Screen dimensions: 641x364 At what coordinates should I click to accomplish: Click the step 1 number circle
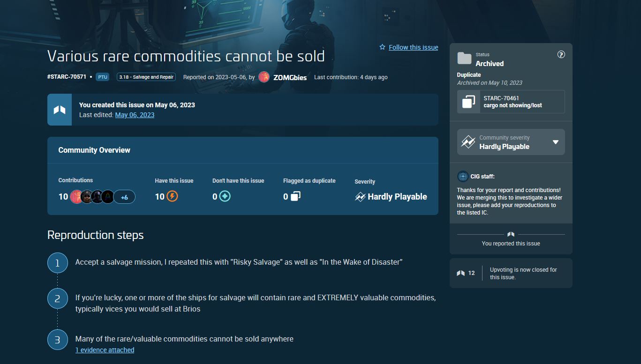coord(58,263)
